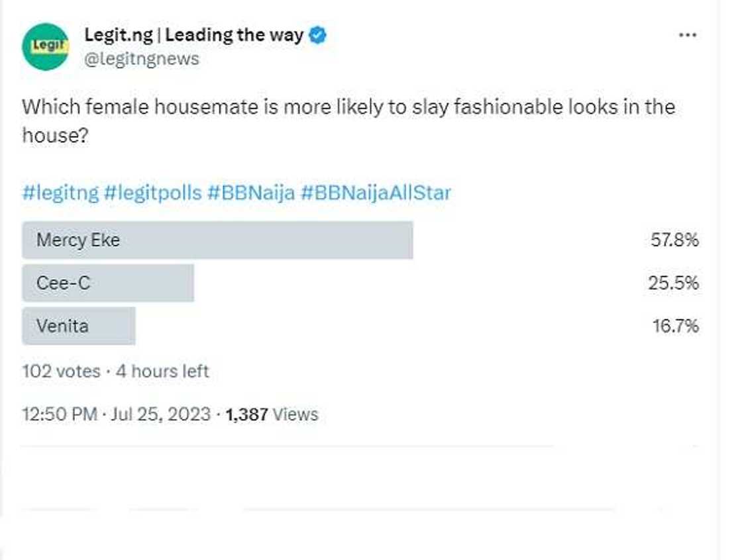Screen dimensions: 742x560
Task: View the 1,387 Views analytics
Action: click(x=272, y=415)
